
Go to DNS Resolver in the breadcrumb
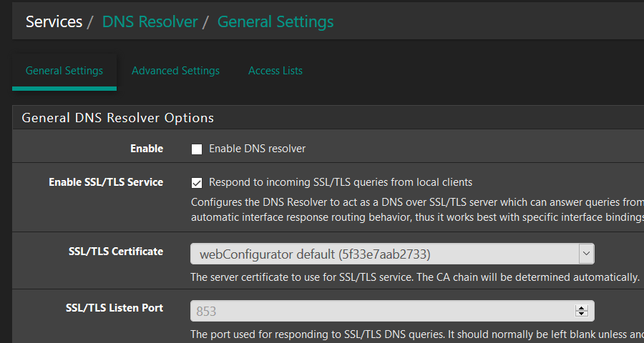pos(150,21)
